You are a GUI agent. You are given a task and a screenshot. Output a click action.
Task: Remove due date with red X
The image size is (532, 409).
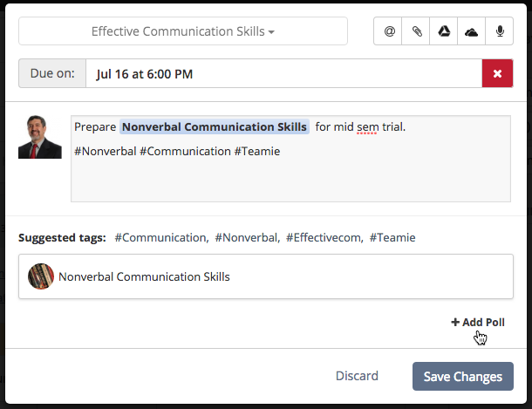click(497, 73)
